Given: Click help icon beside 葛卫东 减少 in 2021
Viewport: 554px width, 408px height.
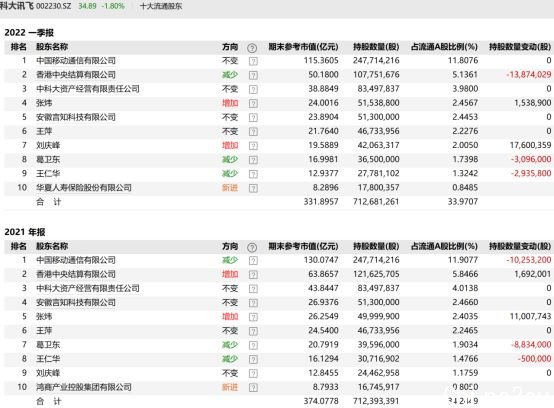Looking at the screenshot, I should 253,345.
